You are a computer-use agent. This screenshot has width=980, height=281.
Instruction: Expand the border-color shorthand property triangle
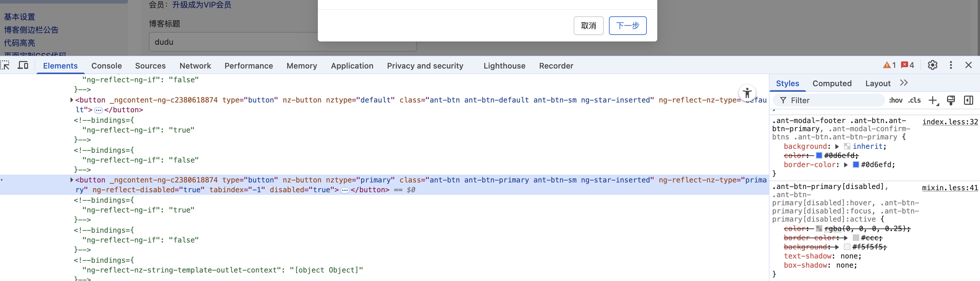pos(846,164)
